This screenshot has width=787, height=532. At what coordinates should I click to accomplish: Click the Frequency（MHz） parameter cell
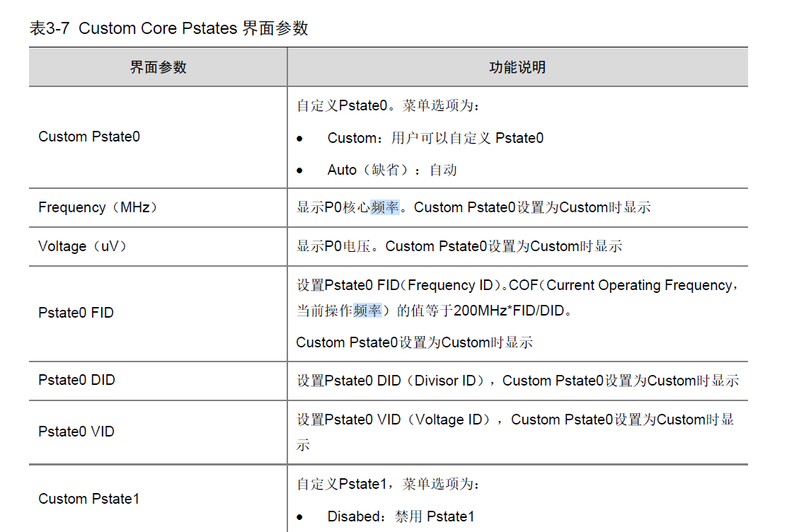[x=98, y=207]
